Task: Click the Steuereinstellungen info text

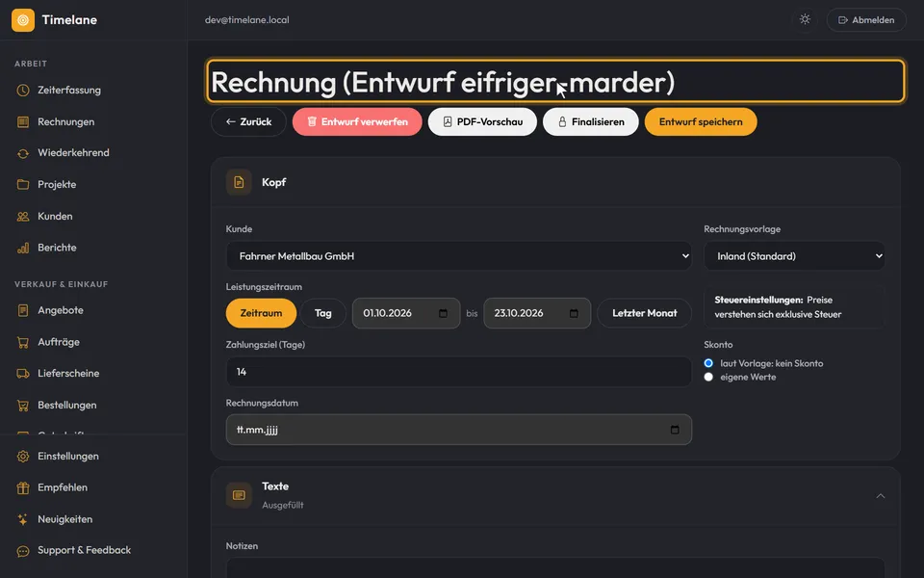Action: [x=794, y=307]
